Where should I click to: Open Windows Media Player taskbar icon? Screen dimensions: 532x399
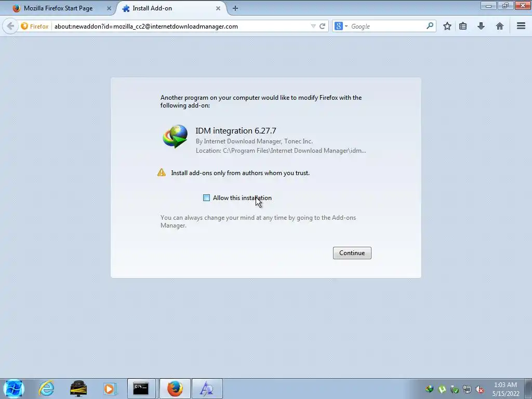[x=110, y=389]
